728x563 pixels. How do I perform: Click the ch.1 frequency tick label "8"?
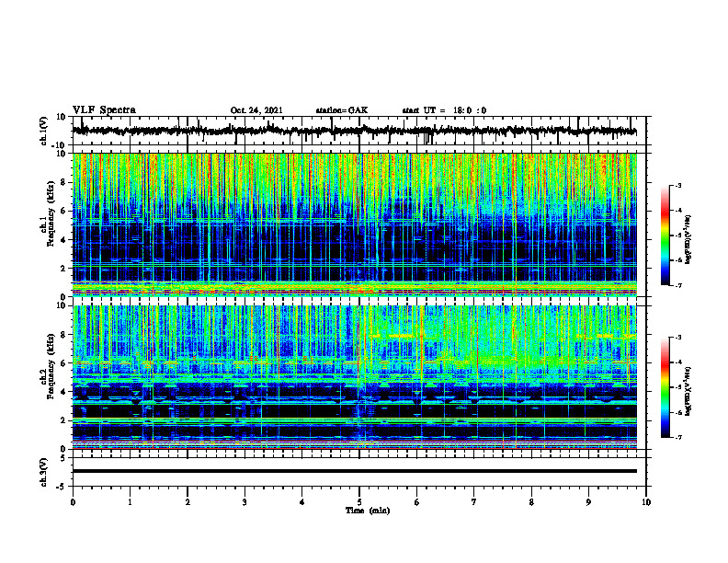pyautogui.click(x=64, y=182)
